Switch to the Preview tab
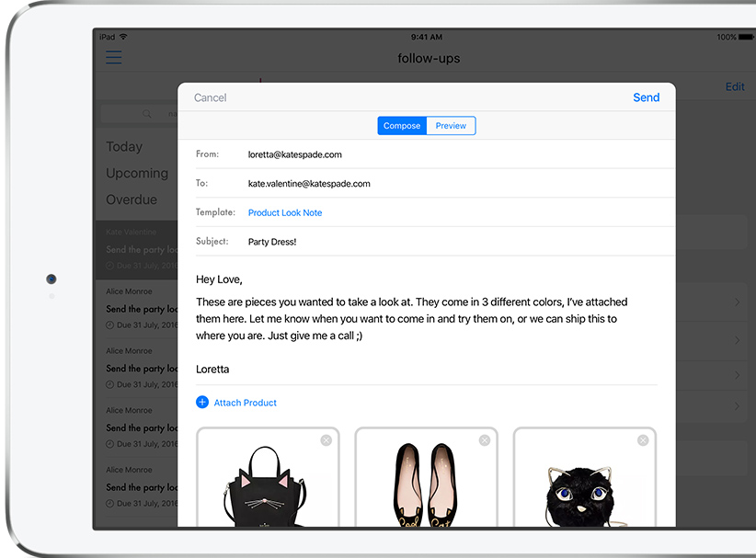The height and width of the screenshot is (558, 756). [451, 125]
